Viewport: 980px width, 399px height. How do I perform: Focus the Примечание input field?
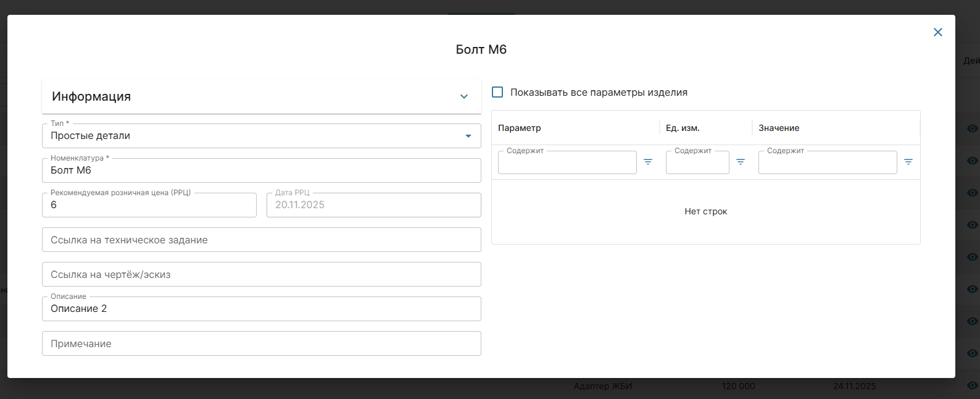pyautogui.click(x=261, y=343)
